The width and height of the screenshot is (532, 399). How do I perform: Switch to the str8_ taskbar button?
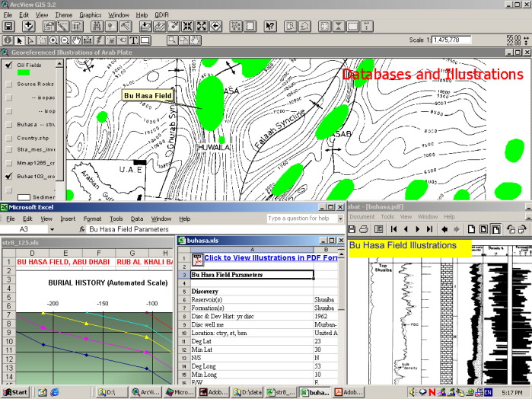point(280,392)
